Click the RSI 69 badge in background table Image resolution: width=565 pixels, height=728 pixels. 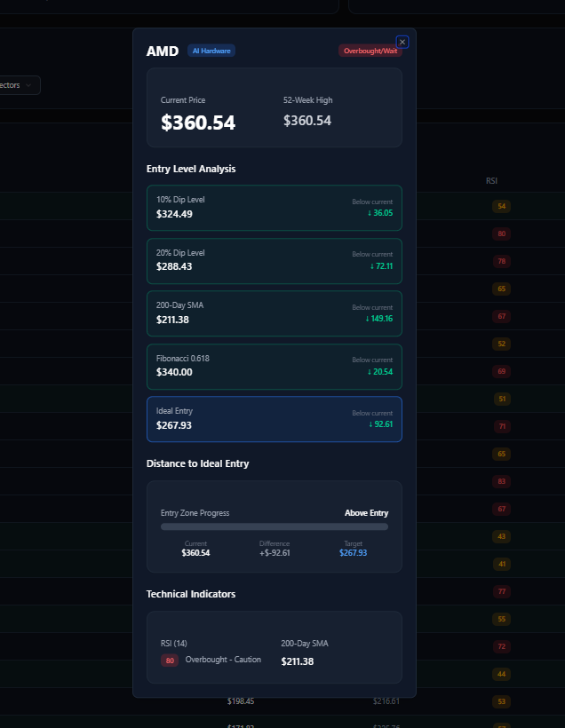502,371
